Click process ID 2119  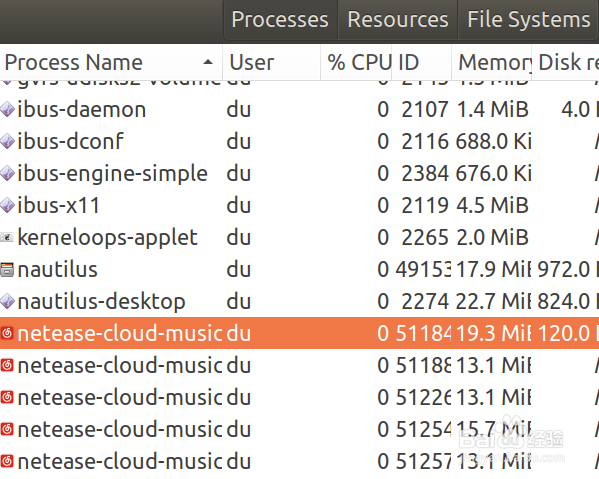[425, 206]
